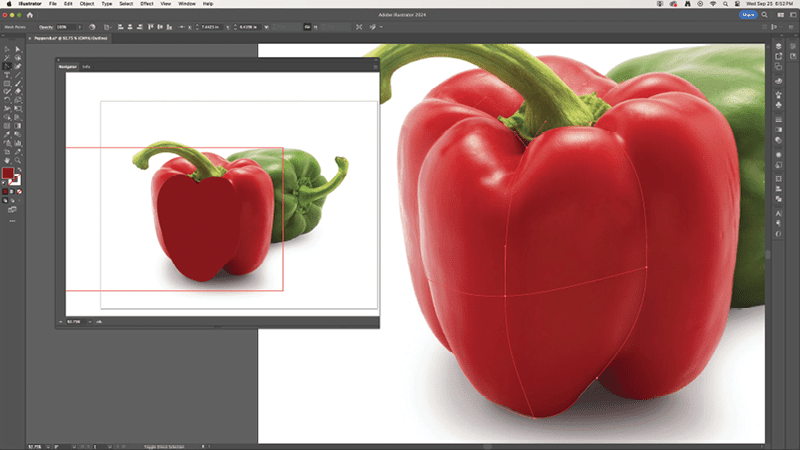Select the Perspective Grid tool

pos(18,117)
